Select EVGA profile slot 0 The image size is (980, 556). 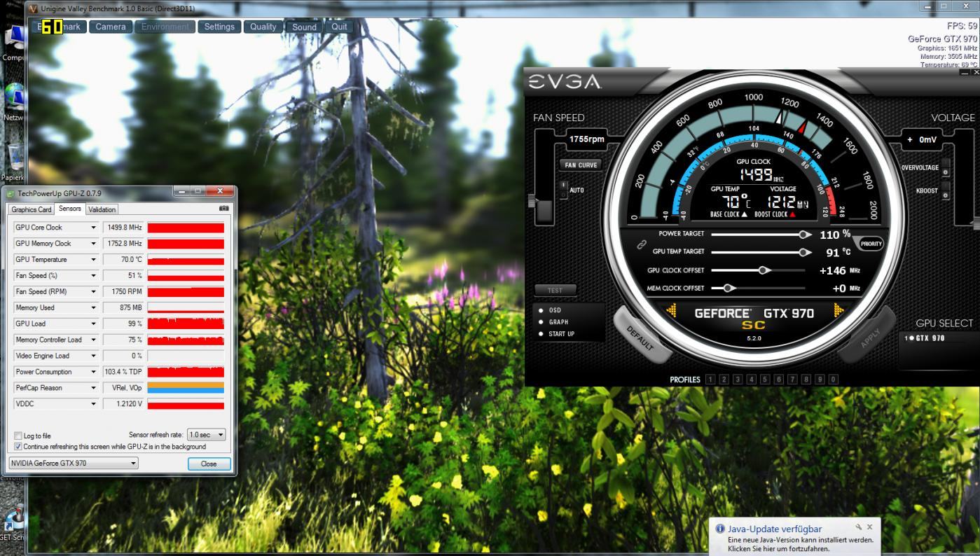pyautogui.click(x=833, y=380)
